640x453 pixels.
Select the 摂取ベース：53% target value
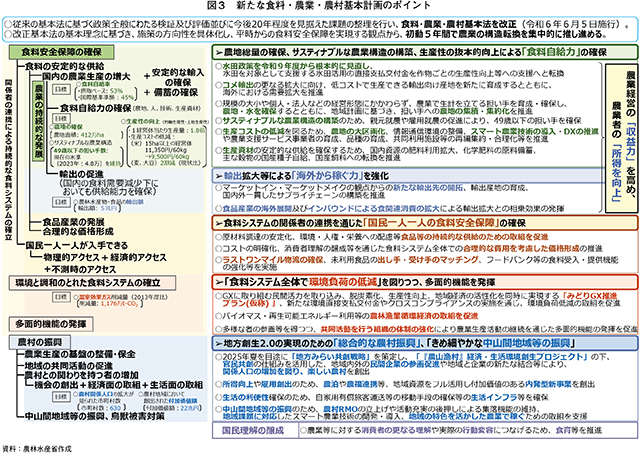tap(102, 91)
